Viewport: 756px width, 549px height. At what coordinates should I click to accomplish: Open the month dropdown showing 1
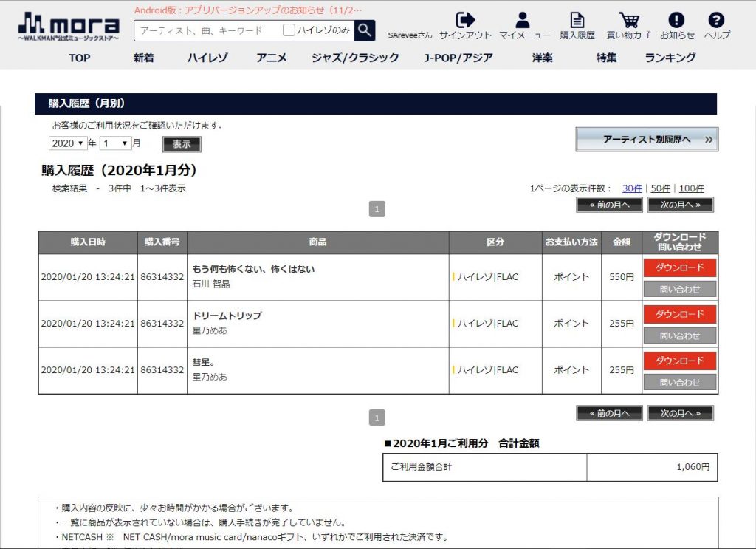(115, 143)
